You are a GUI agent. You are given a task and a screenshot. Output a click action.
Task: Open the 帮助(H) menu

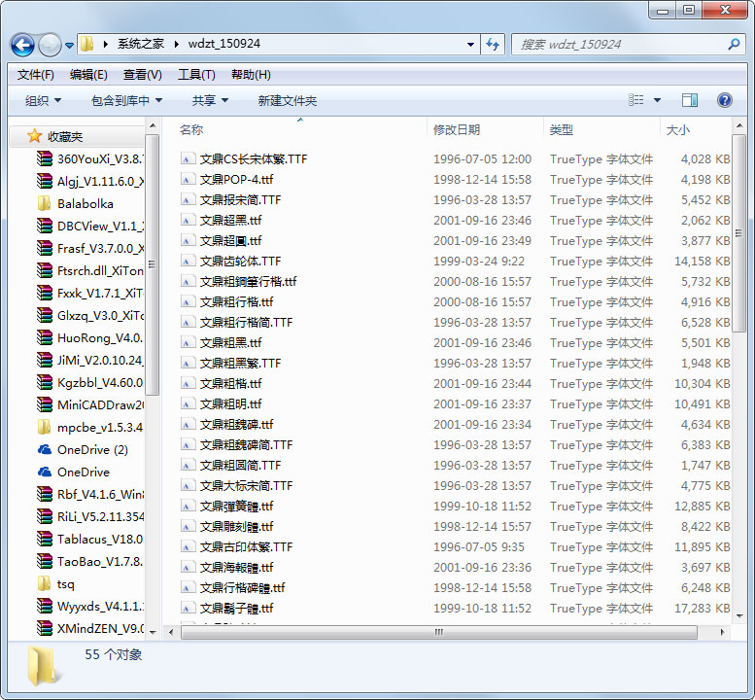(251, 75)
